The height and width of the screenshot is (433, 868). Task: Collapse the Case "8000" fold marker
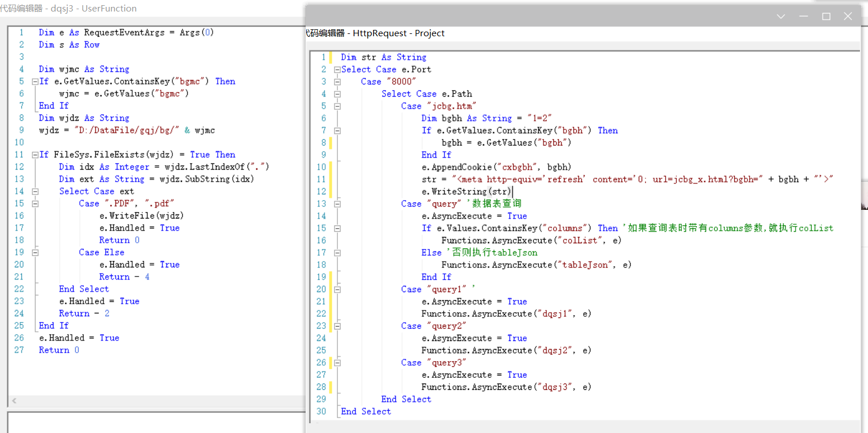[337, 82]
